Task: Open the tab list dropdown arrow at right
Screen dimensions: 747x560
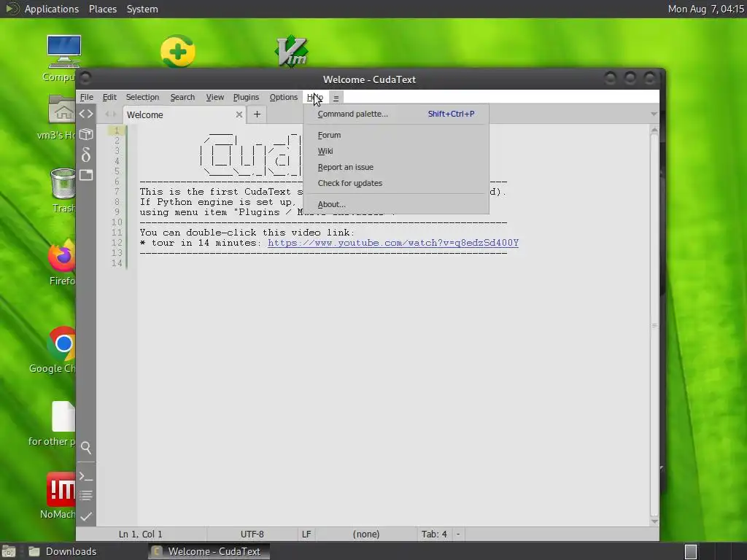Action: click(654, 114)
